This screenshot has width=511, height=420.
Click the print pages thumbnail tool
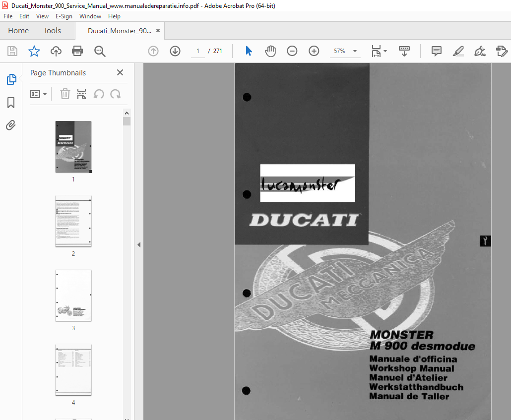81,94
